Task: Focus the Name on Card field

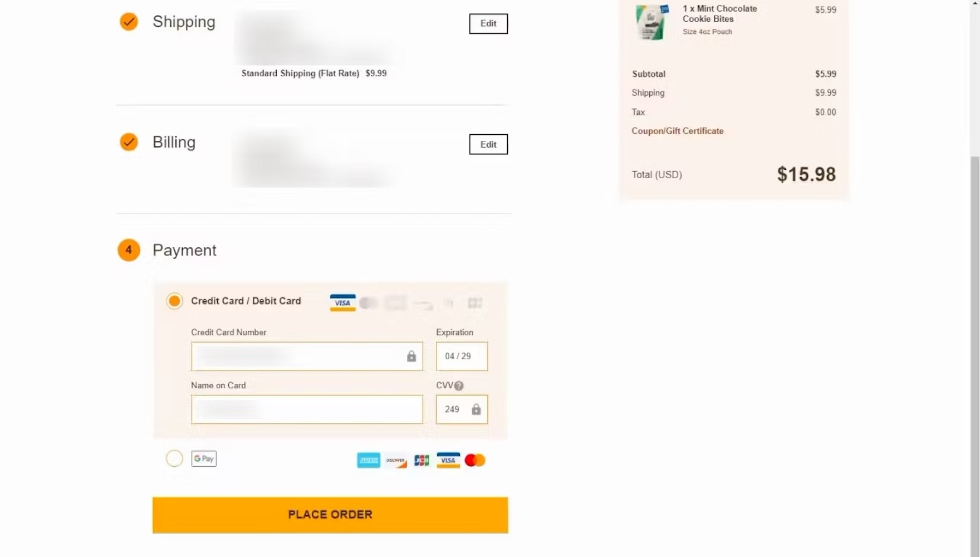Action: click(x=307, y=409)
